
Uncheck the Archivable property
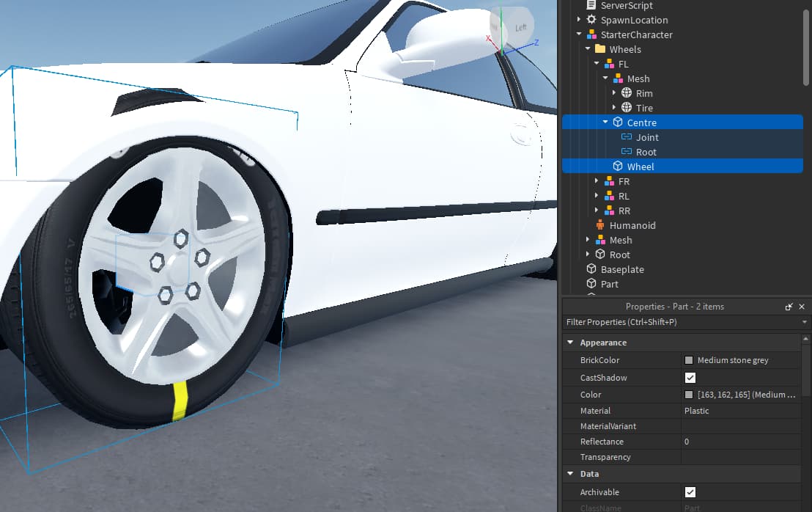690,492
